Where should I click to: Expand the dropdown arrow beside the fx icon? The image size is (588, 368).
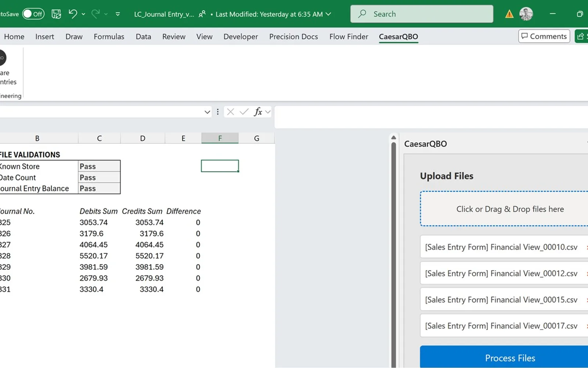[268, 112]
